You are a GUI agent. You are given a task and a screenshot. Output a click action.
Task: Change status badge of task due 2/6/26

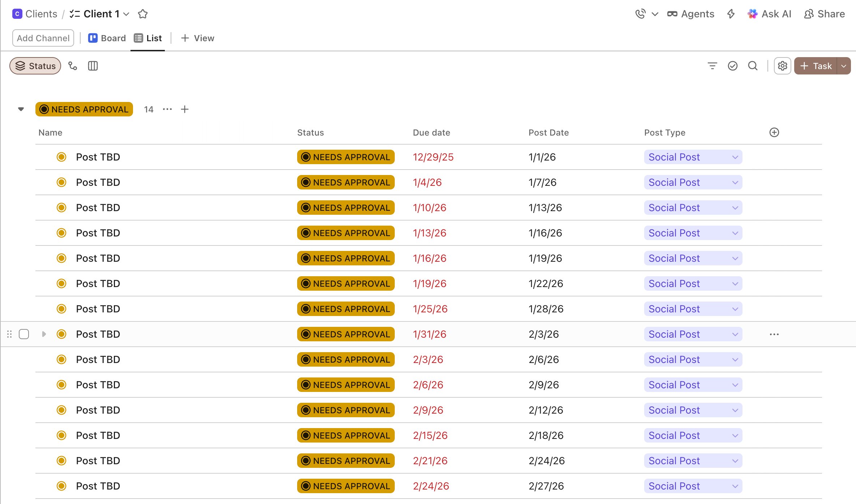(x=346, y=385)
